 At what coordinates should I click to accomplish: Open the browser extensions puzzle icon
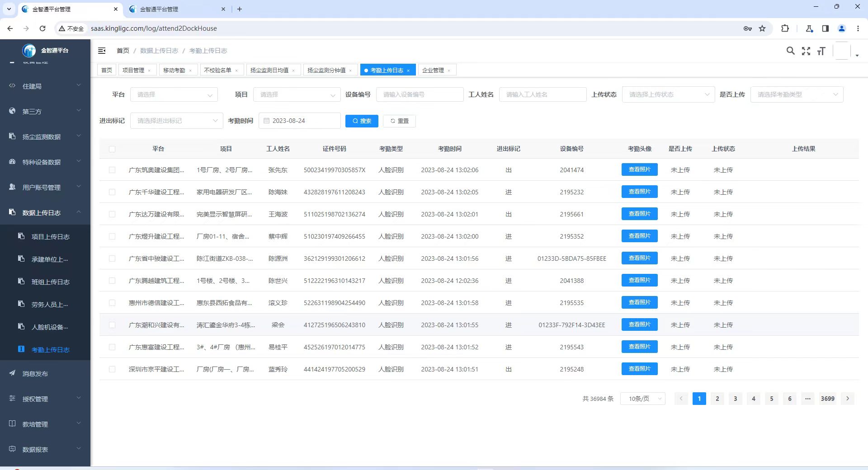pos(785,28)
